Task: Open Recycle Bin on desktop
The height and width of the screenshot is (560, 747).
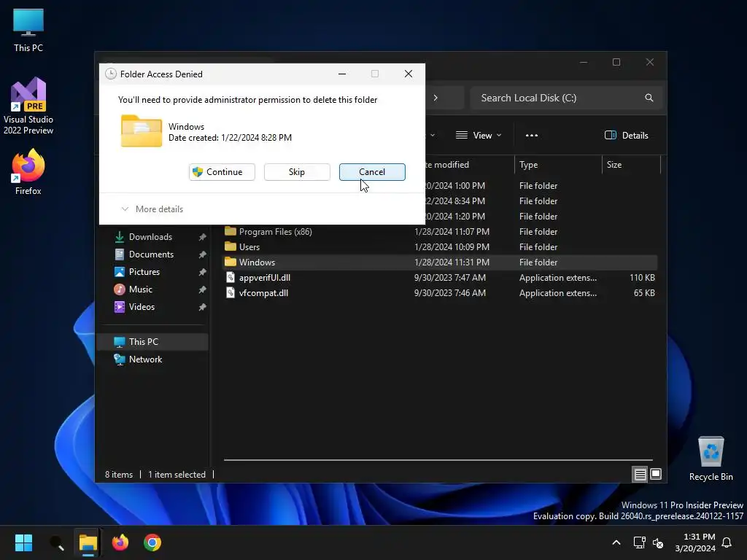Action: 711,459
